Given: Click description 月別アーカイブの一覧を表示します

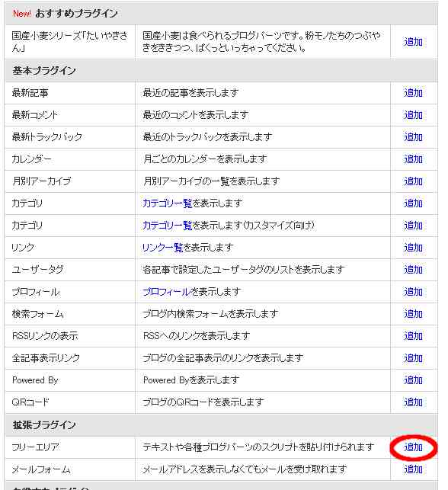Looking at the screenshot, I should click(x=211, y=181).
